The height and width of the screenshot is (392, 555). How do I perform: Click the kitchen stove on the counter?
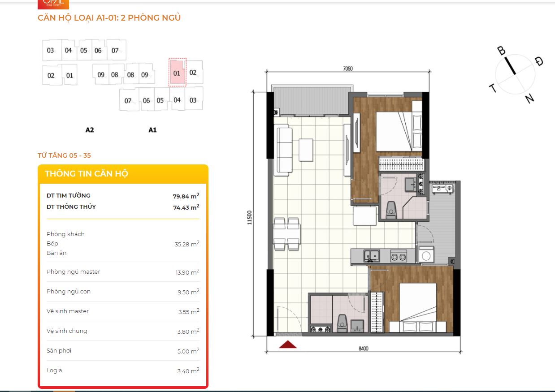[x=399, y=256]
